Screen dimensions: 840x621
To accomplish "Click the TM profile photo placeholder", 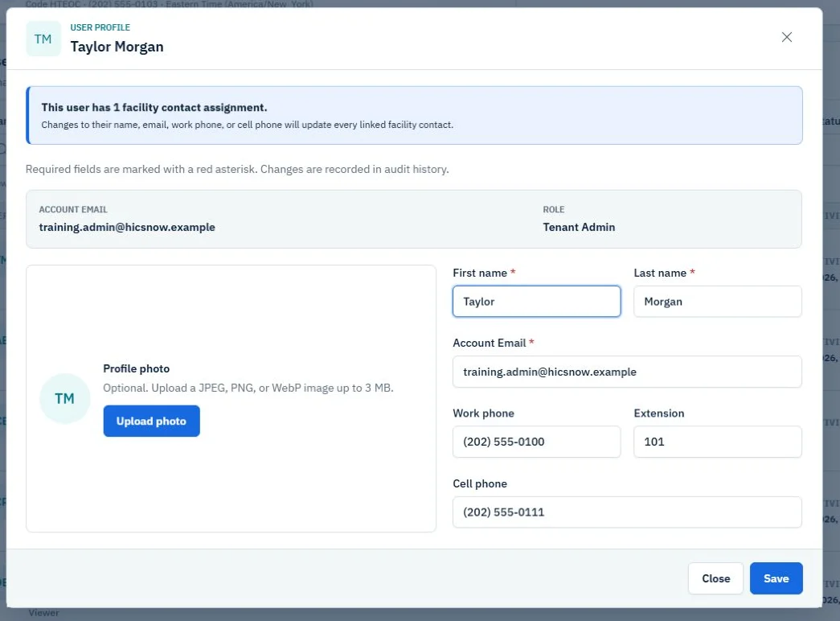I will point(65,398).
